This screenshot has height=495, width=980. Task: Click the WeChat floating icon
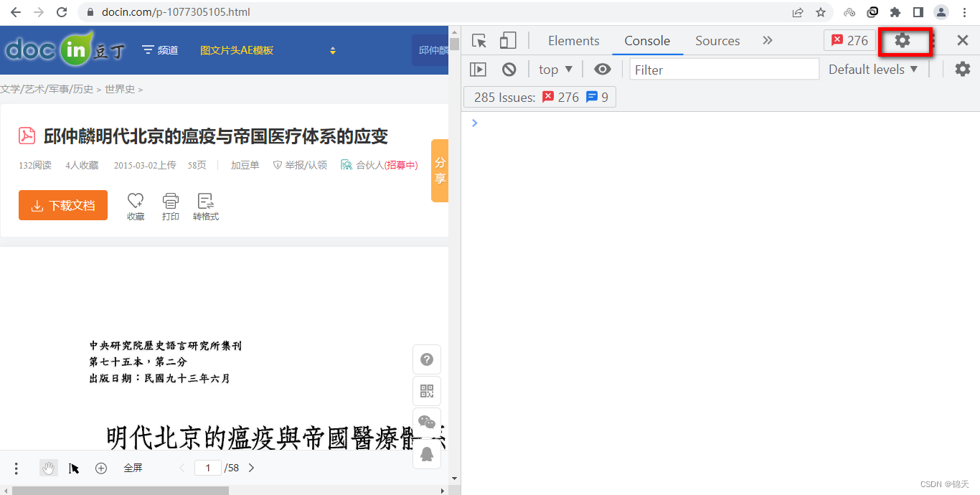click(x=427, y=423)
